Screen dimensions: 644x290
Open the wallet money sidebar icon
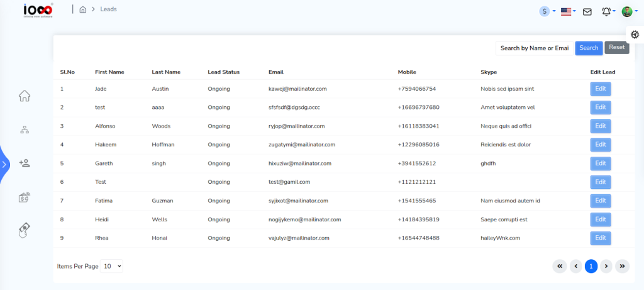pyautogui.click(x=25, y=197)
